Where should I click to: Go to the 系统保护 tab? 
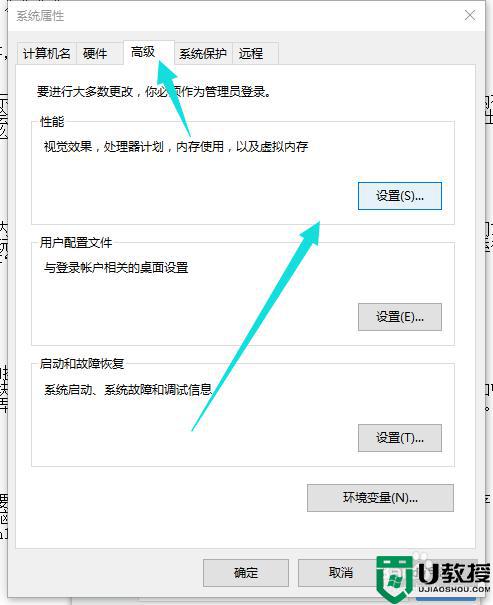203,53
